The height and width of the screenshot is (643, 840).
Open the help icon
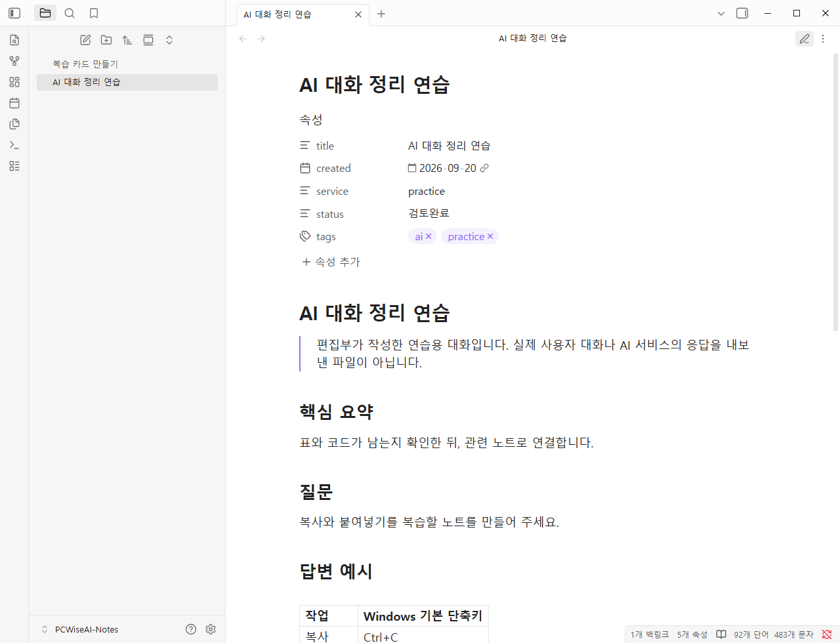[x=191, y=629]
